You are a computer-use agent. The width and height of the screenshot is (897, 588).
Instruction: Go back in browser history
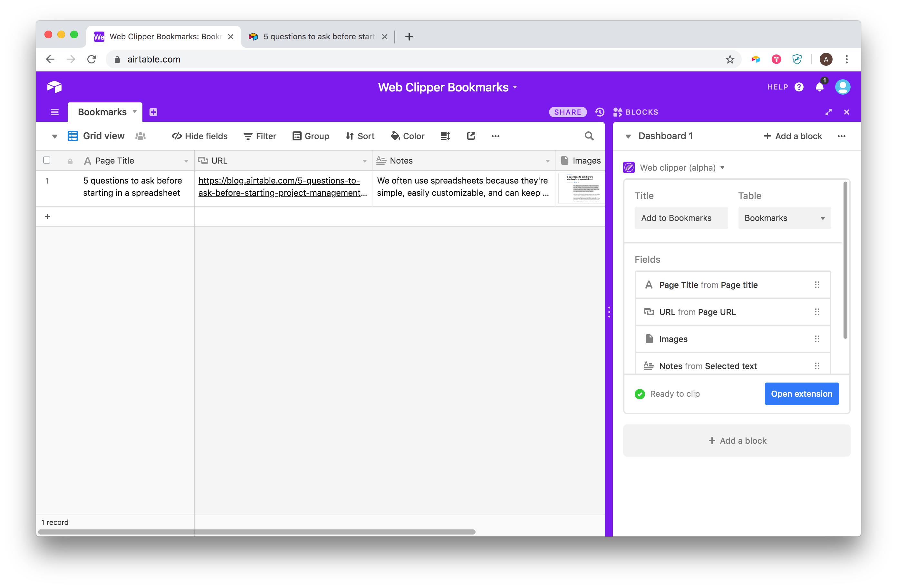click(x=50, y=59)
